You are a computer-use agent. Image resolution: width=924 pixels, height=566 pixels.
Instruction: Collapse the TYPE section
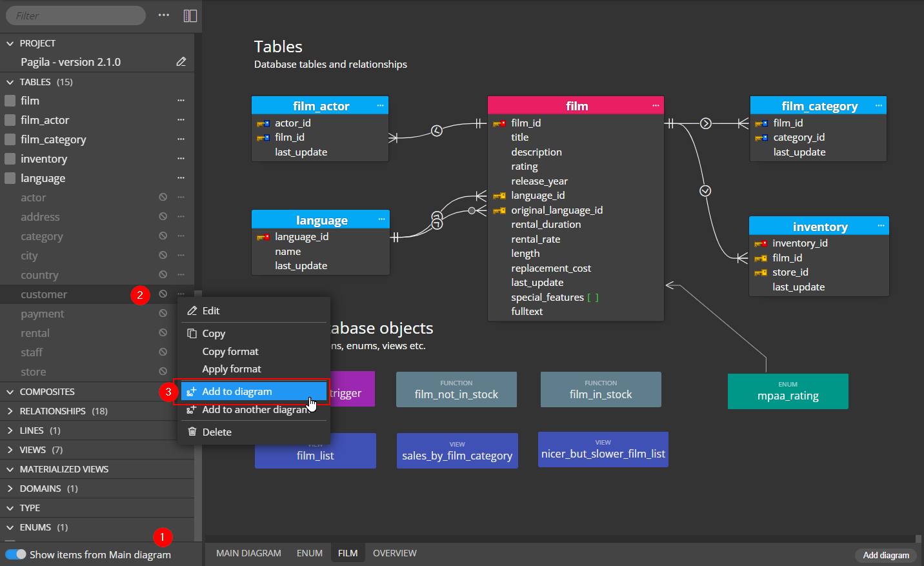pyautogui.click(x=10, y=508)
